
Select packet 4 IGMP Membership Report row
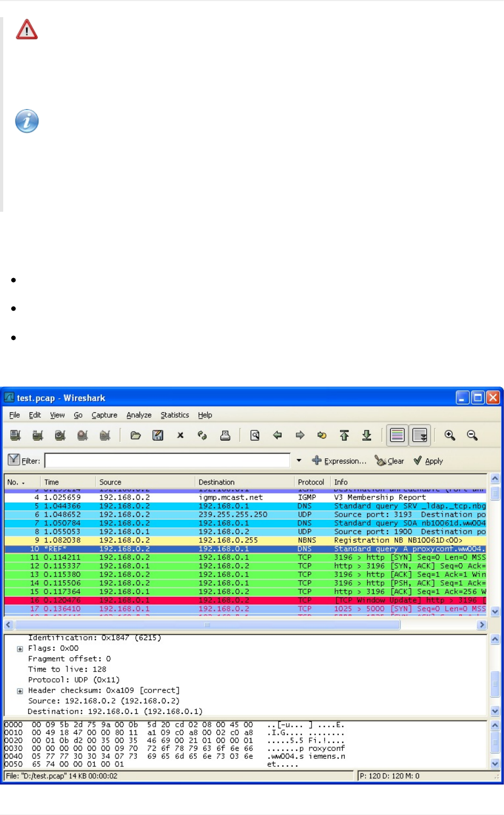coord(245,497)
